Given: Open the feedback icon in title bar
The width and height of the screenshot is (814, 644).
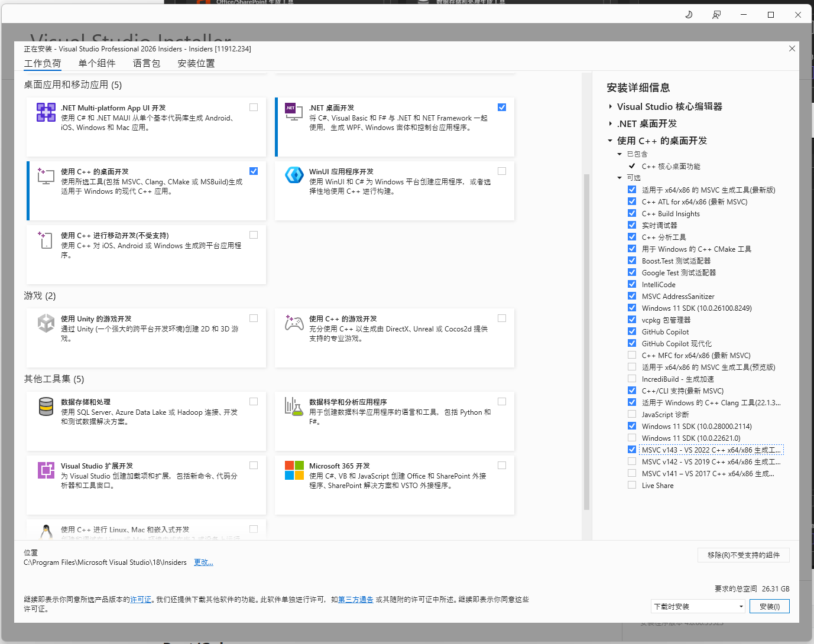Looking at the screenshot, I should (x=716, y=15).
